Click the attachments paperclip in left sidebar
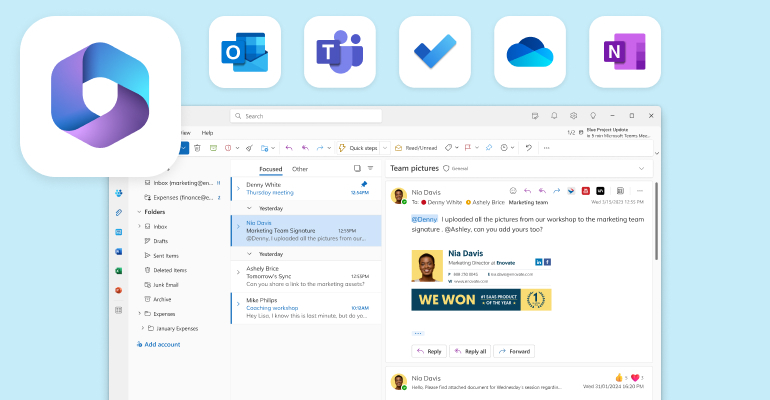 pos(118,213)
